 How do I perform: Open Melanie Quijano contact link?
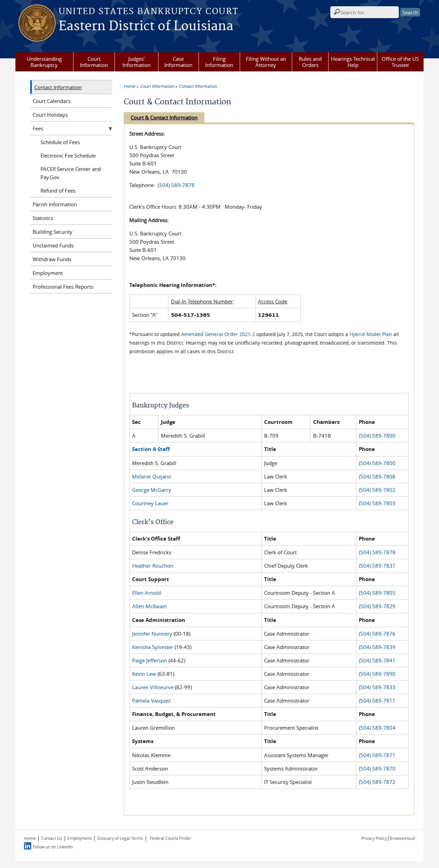pyautogui.click(x=152, y=476)
